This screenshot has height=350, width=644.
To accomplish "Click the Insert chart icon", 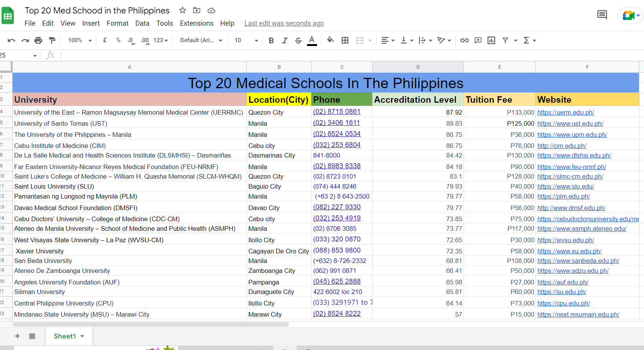I will (x=491, y=40).
